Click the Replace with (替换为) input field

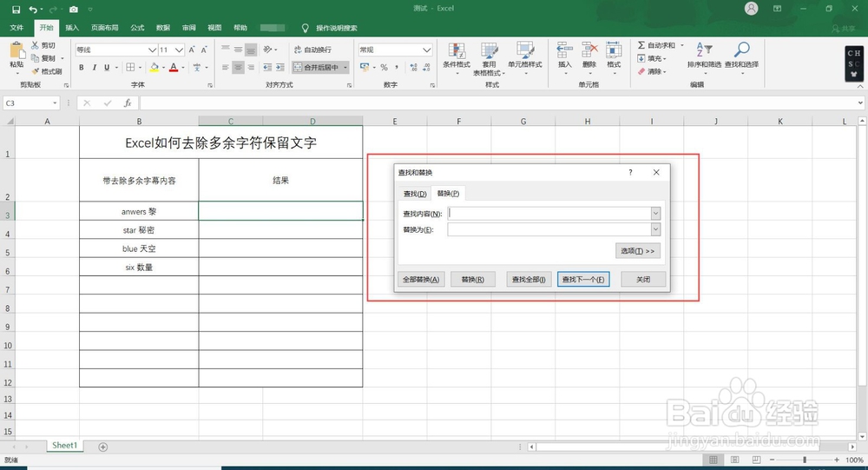[x=549, y=229]
